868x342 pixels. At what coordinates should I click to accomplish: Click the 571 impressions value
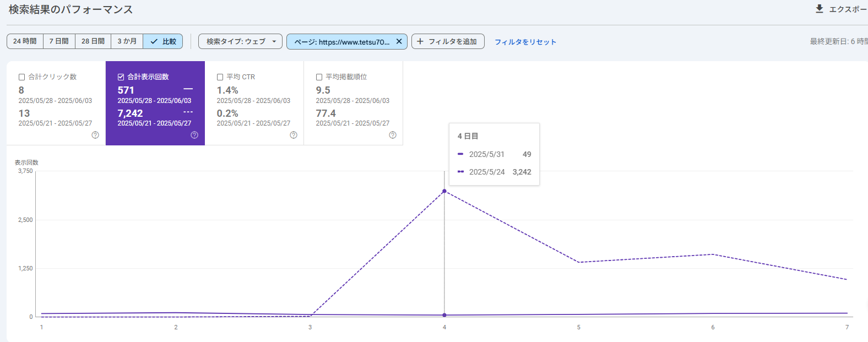pyautogui.click(x=126, y=90)
